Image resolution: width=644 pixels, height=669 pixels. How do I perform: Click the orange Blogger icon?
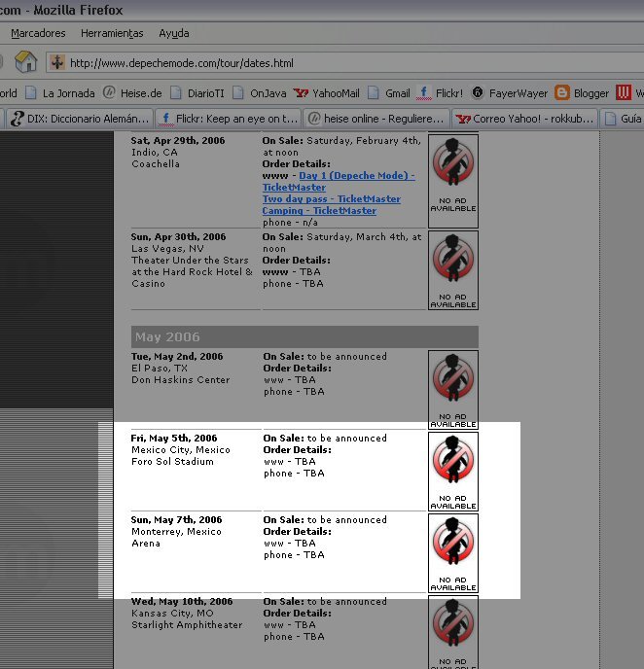(x=562, y=92)
